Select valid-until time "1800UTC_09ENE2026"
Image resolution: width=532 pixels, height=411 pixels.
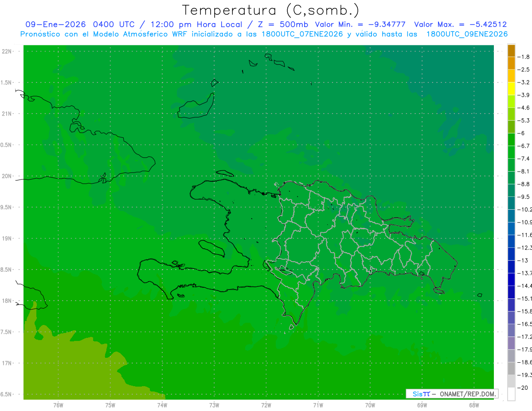coord(467,34)
